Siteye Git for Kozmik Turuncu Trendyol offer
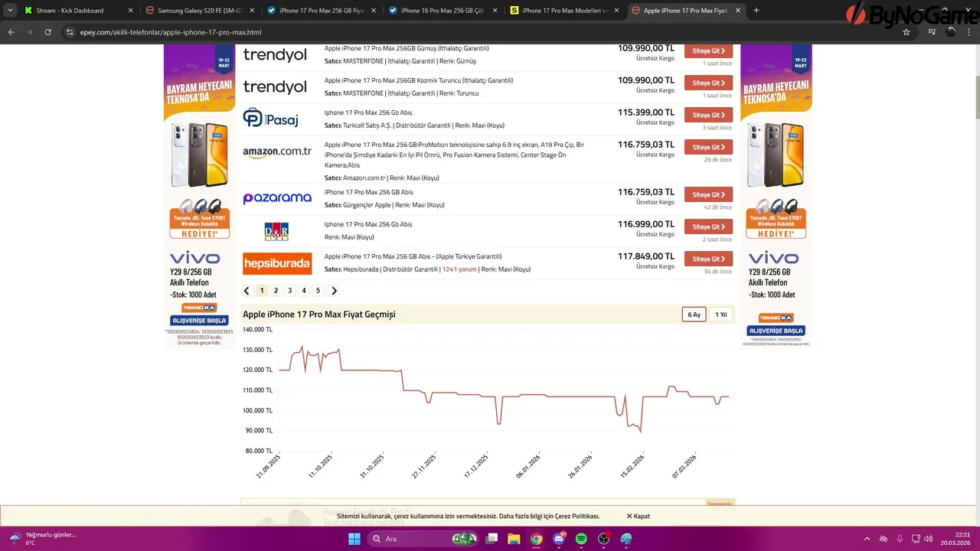This screenshot has height=551, width=980. click(708, 83)
